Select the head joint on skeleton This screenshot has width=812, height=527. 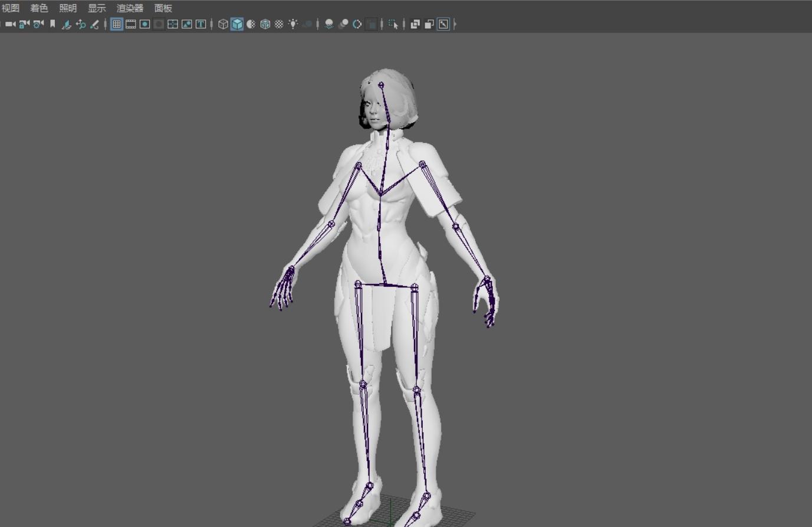tap(382, 86)
